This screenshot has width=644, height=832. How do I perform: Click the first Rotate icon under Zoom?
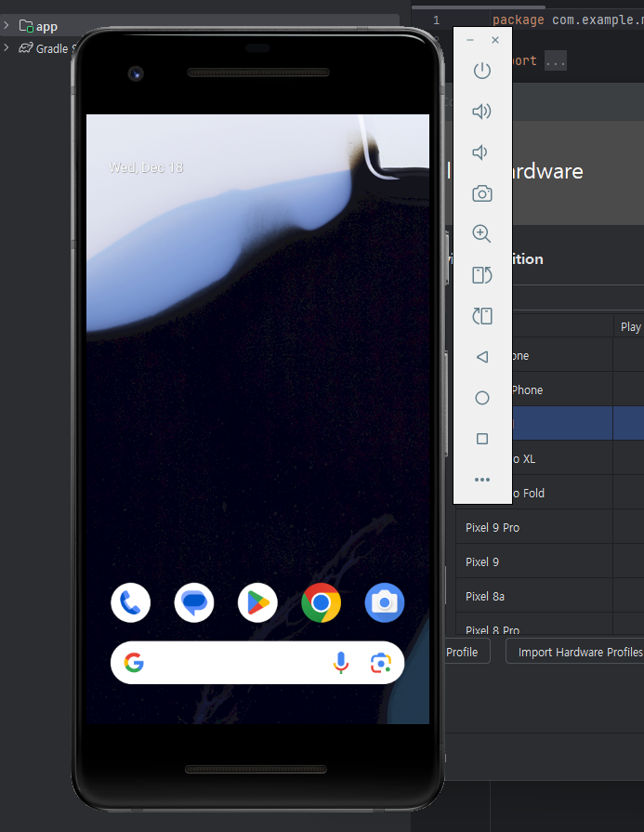point(481,275)
